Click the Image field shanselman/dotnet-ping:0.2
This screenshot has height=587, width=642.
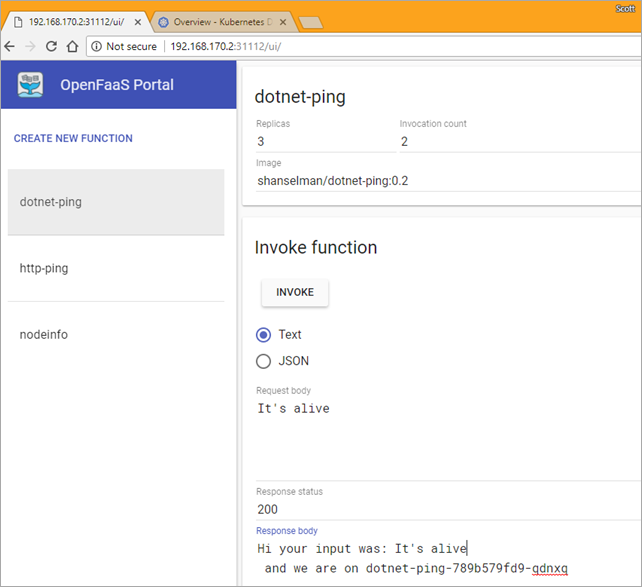tap(448, 181)
